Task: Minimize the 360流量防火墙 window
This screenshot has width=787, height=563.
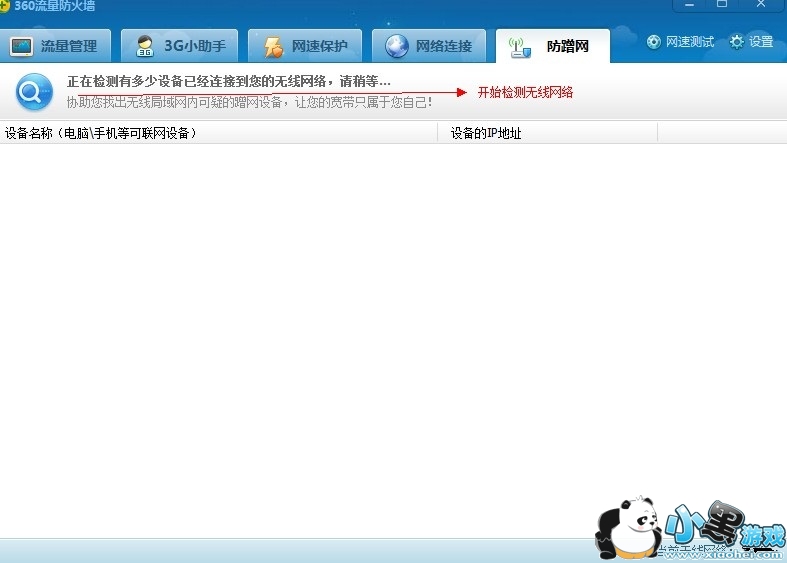Action: (x=689, y=5)
